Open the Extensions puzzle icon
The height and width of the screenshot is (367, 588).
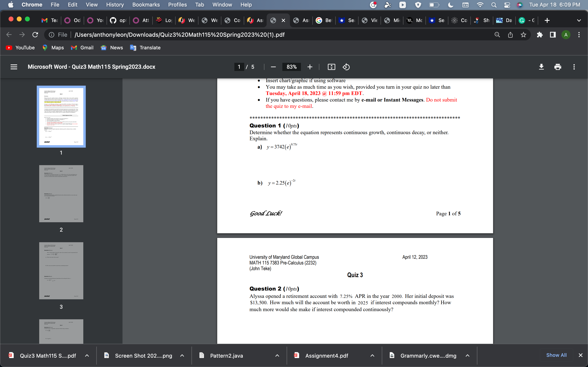coord(540,35)
